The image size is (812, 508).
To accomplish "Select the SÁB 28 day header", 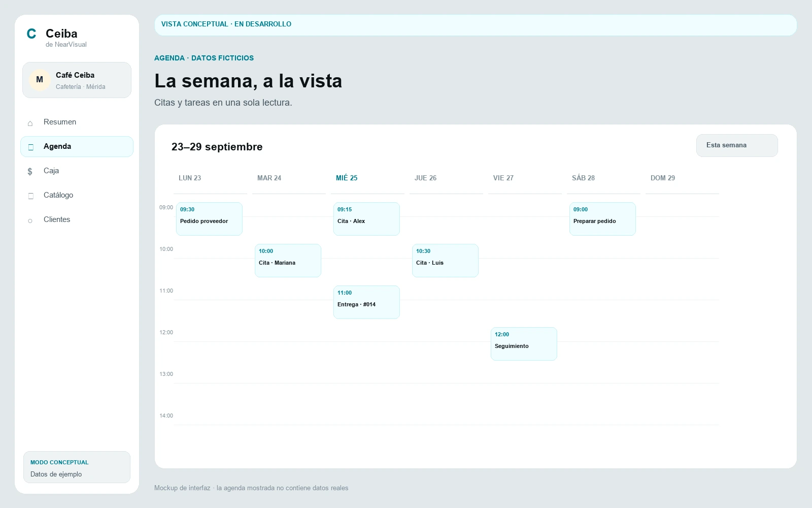I will (x=583, y=178).
